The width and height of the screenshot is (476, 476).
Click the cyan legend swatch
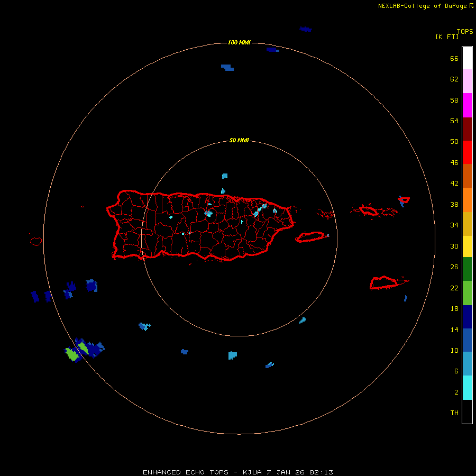(467, 388)
